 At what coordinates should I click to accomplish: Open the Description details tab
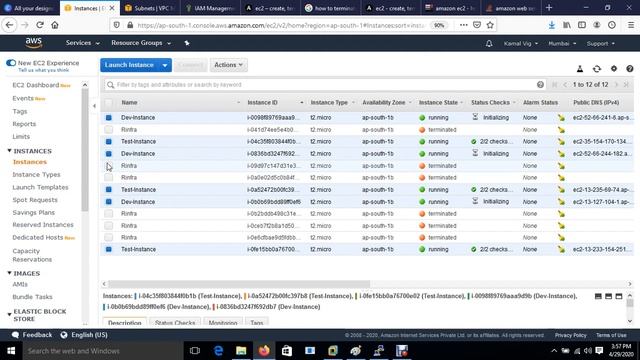coord(124,322)
